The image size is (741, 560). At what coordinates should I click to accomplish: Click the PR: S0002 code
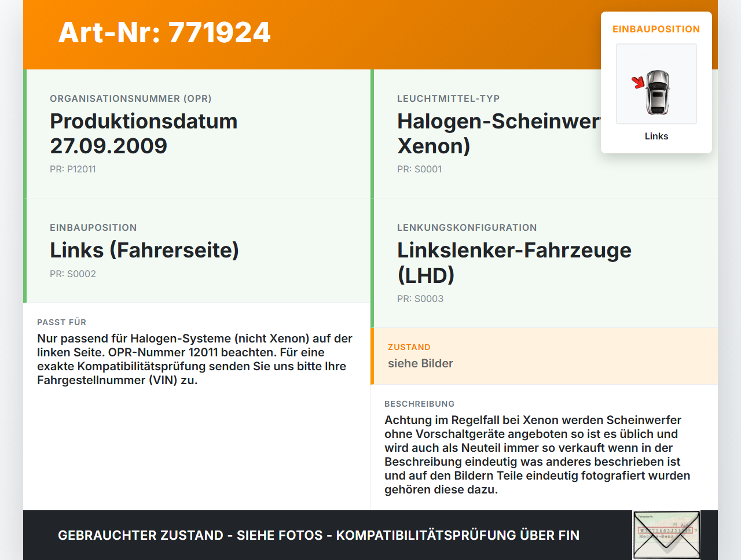[73, 274]
